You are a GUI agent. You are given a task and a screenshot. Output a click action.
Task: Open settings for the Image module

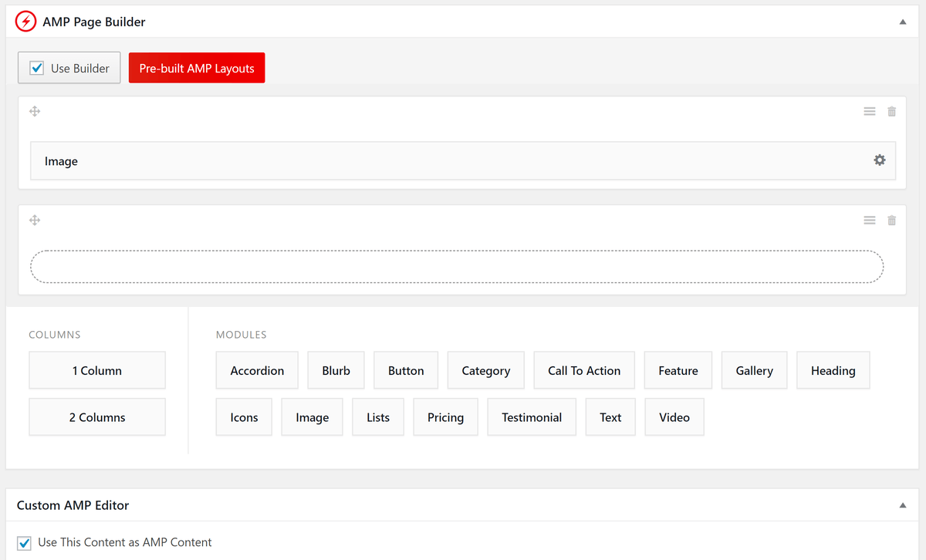tap(879, 160)
